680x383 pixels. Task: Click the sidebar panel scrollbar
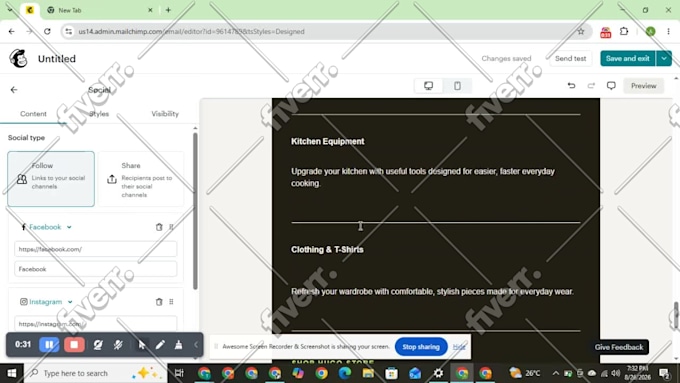click(x=195, y=211)
